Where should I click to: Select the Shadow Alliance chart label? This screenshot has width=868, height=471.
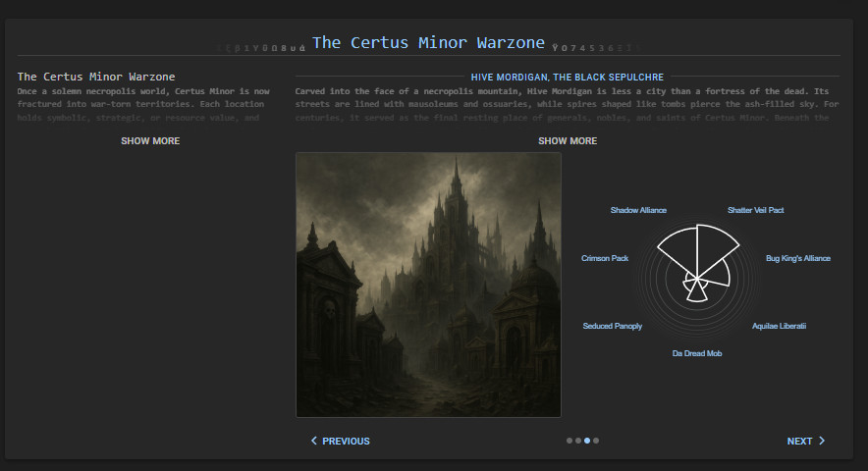(x=638, y=210)
